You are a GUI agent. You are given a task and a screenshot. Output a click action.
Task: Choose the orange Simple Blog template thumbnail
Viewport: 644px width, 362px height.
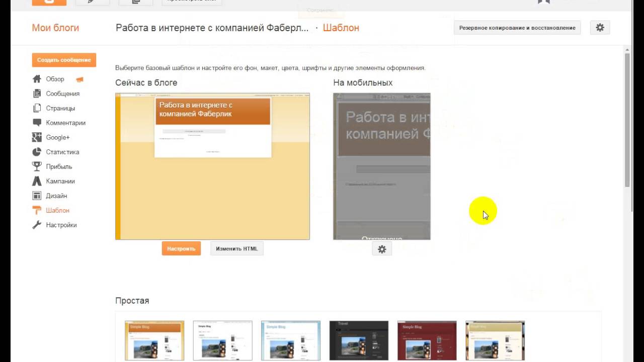(x=154, y=340)
